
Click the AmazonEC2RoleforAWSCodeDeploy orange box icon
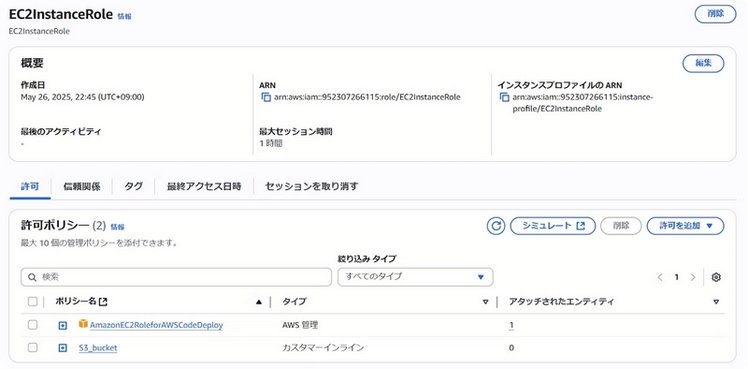83,324
